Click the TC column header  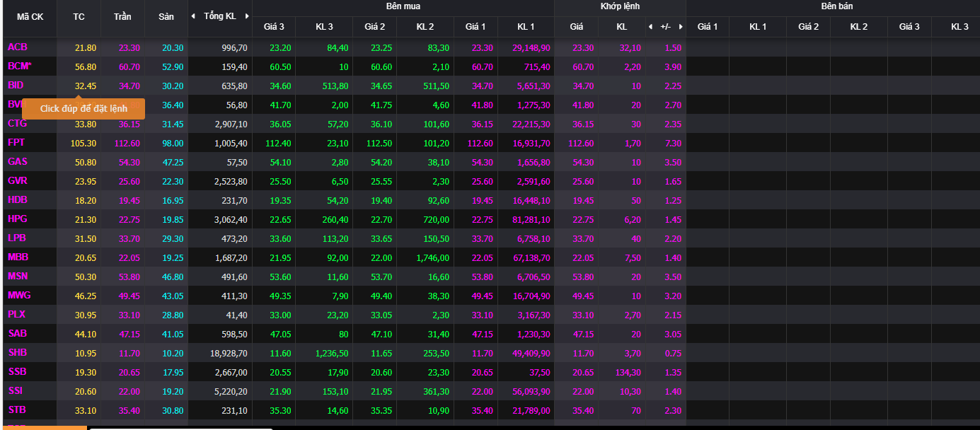(x=79, y=16)
